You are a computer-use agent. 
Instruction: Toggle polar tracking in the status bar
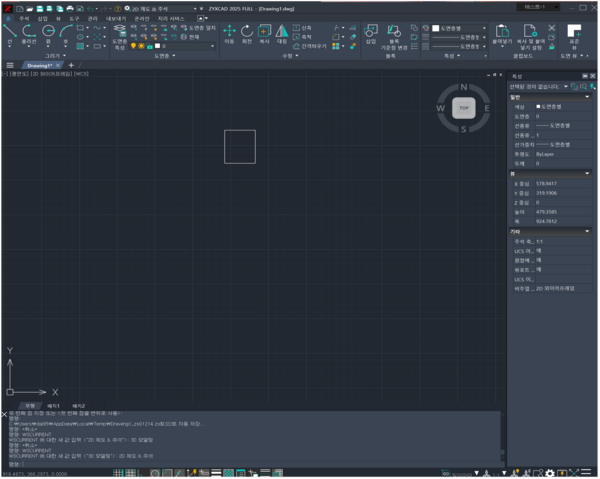pos(155,474)
